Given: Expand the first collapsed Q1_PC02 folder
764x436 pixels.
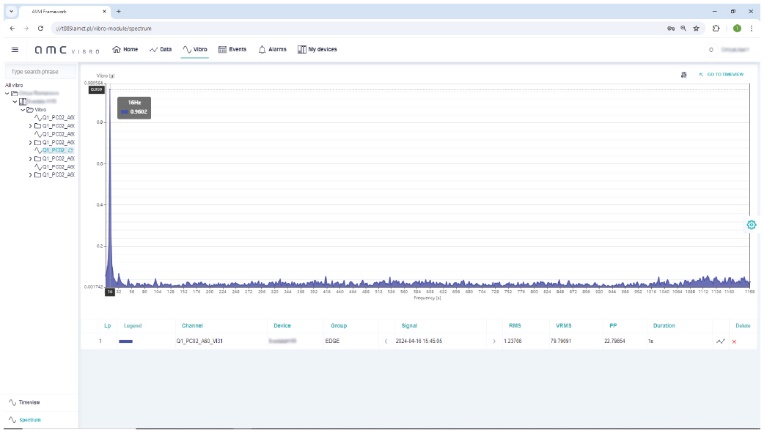Looking at the screenshot, I should (30, 126).
